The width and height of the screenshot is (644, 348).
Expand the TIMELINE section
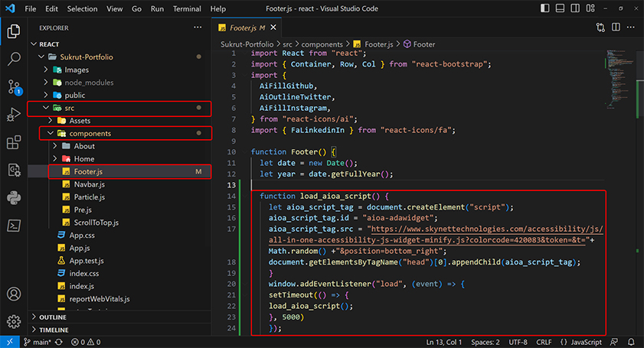[x=119, y=330]
